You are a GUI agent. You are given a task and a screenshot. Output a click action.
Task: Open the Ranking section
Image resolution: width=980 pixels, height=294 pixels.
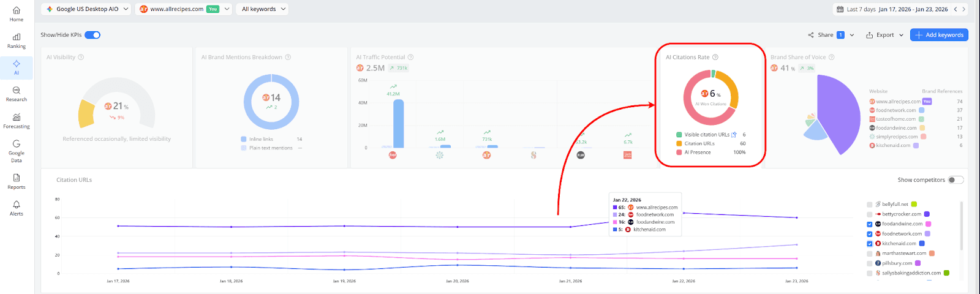click(17, 40)
